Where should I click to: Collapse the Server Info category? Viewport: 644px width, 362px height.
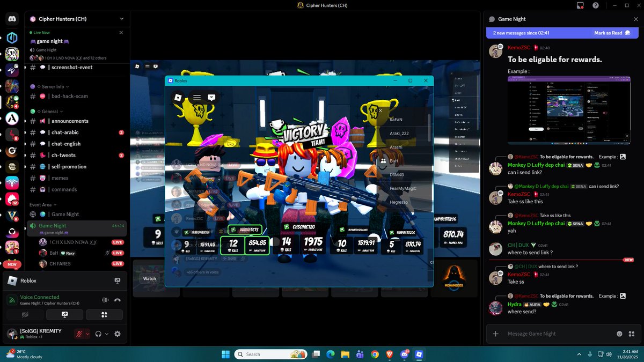(53, 86)
